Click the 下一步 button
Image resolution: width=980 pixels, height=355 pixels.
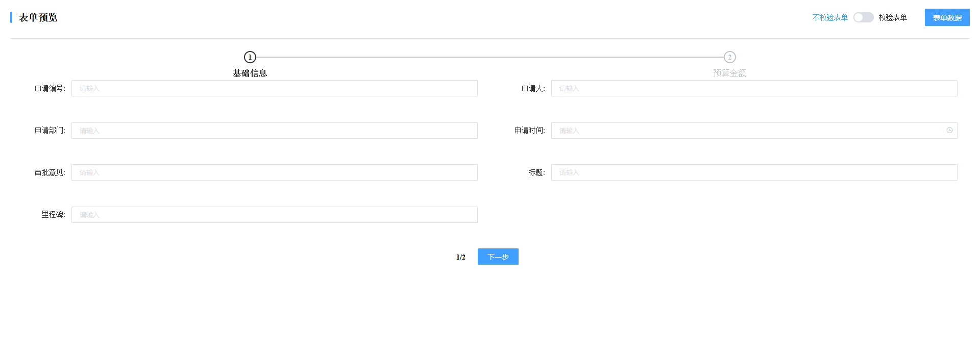click(x=498, y=257)
